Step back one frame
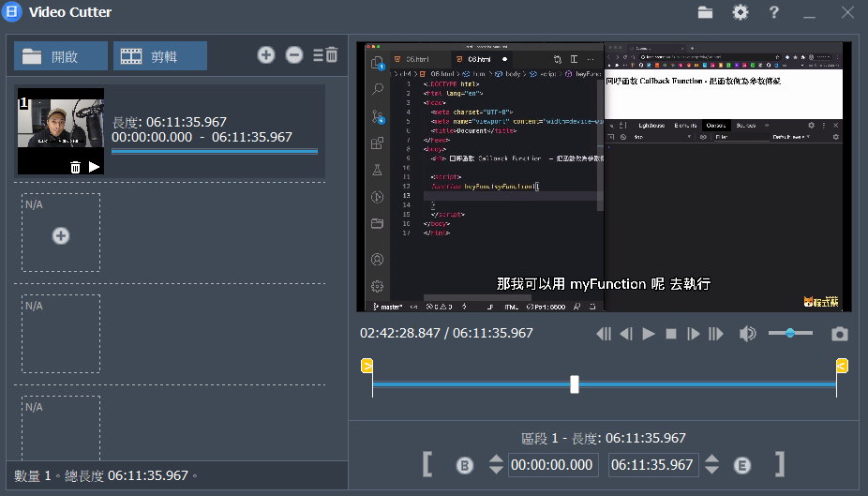This screenshot has height=496, width=868. [x=626, y=334]
